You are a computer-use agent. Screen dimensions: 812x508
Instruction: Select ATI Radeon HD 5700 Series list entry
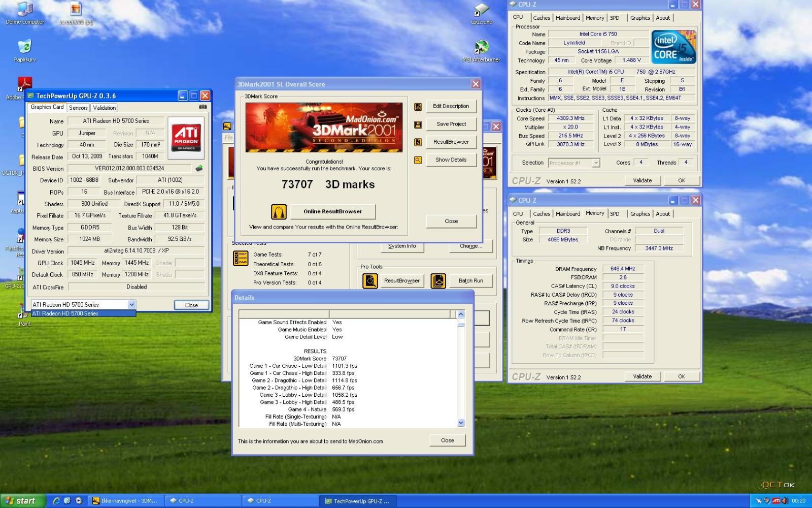pos(83,313)
